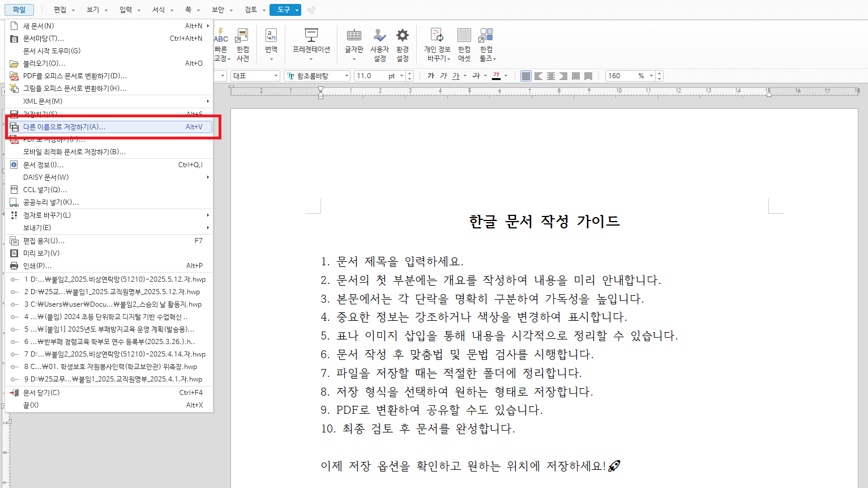Apply divided alignment icon
This screenshot has height=488, width=868.
pos(588,76)
